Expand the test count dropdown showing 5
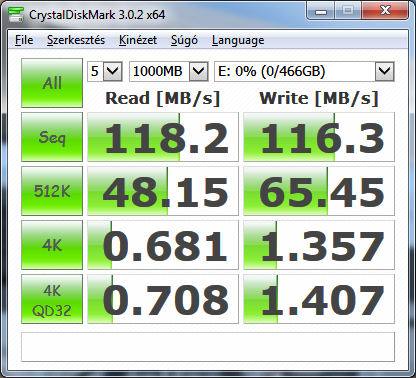 point(105,71)
